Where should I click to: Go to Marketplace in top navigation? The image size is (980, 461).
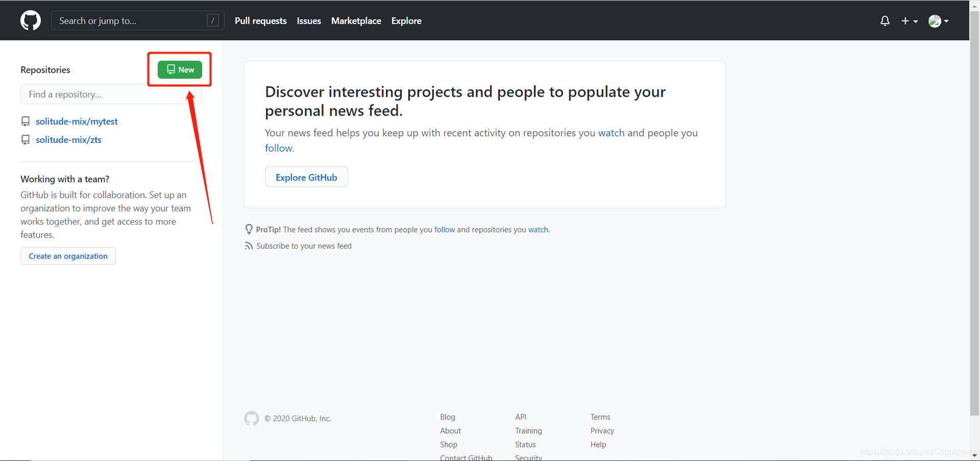(356, 21)
